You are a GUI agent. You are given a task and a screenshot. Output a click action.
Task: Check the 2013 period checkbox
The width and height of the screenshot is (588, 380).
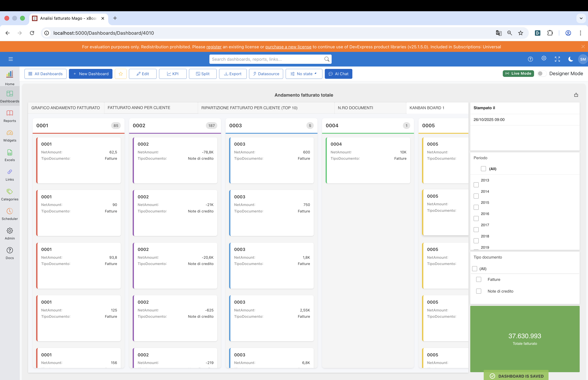(x=476, y=185)
